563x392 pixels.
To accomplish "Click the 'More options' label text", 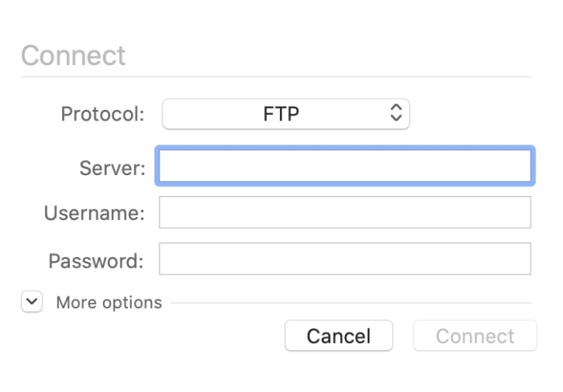I will pyautogui.click(x=109, y=303).
